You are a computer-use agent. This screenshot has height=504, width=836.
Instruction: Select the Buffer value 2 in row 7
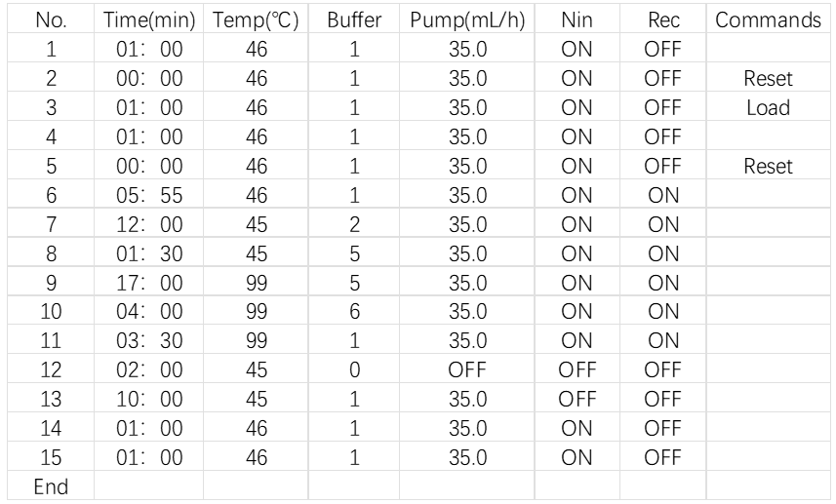[x=354, y=225]
